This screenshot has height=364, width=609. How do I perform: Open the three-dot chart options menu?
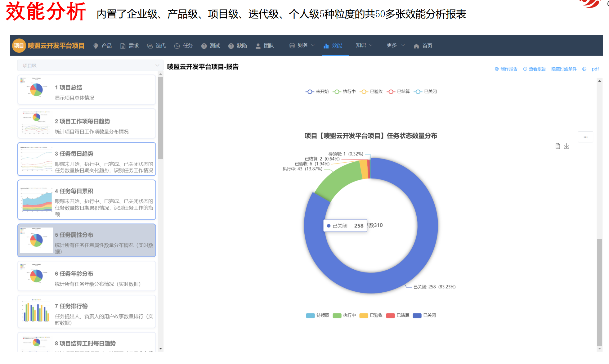click(x=585, y=137)
